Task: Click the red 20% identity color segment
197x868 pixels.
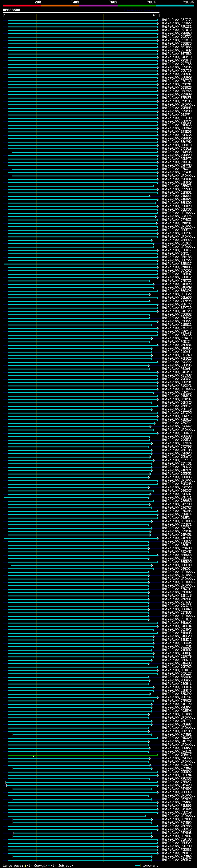Action: click(x=22, y=6)
